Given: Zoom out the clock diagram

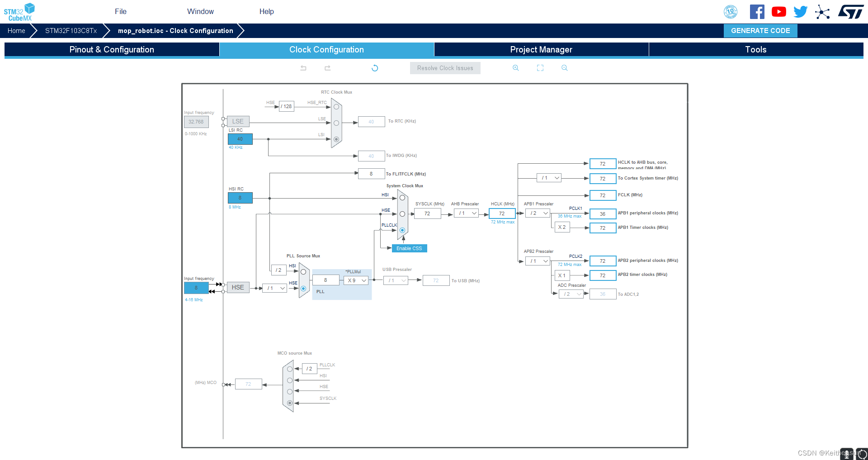Looking at the screenshot, I should point(565,68).
